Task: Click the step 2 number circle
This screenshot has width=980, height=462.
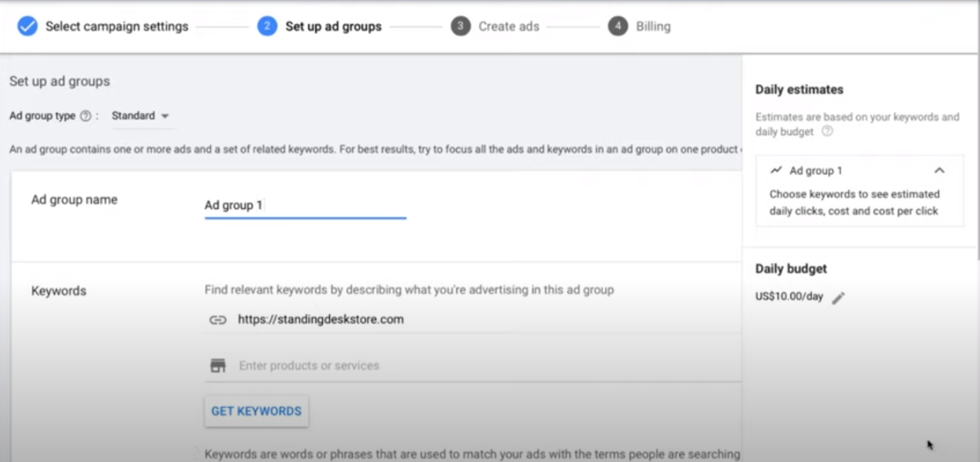Action: (x=267, y=26)
